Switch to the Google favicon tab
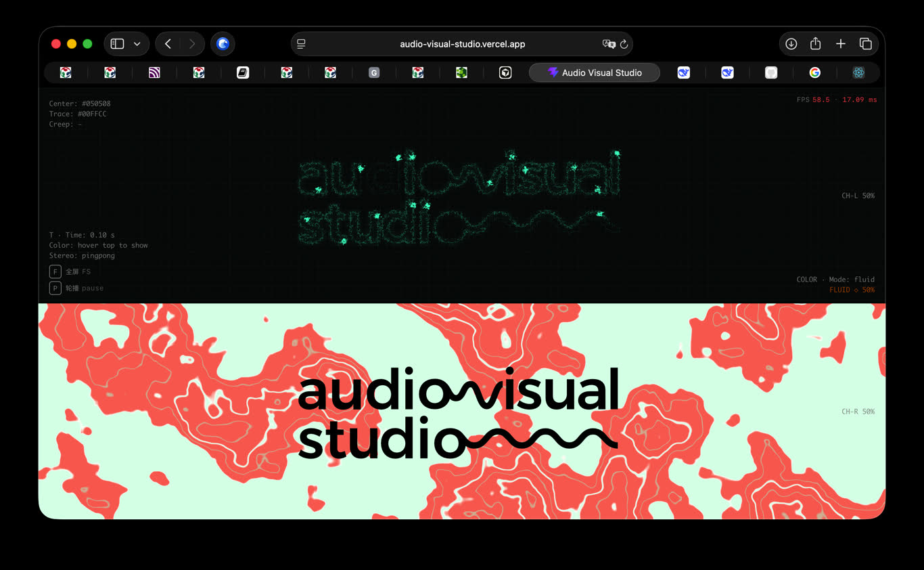 815,72
